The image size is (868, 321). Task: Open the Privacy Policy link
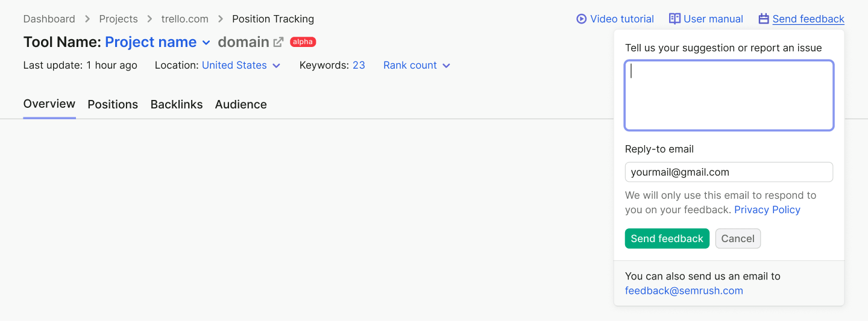click(767, 210)
